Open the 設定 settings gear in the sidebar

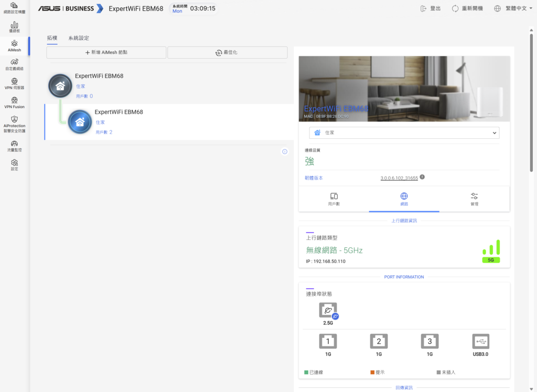(14, 165)
